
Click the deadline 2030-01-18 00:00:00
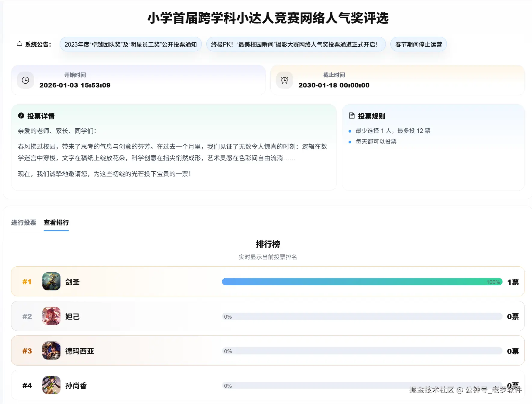click(334, 85)
